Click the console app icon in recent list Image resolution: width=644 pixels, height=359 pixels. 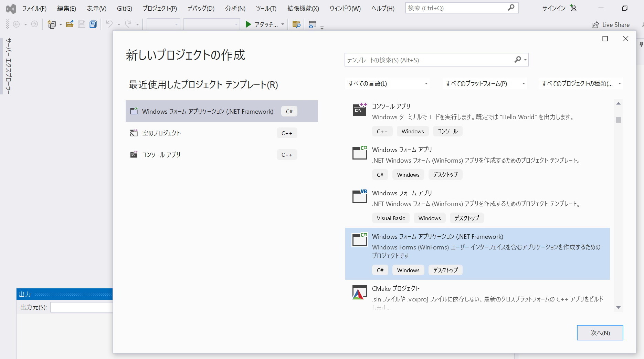point(134,154)
